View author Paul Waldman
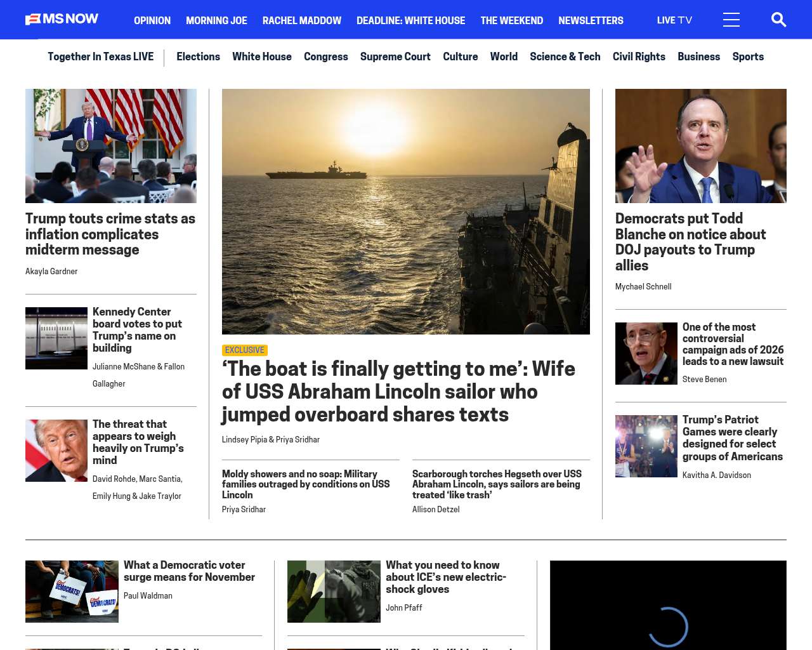Viewport: 812px width, 650px height. click(x=148, y=596)
